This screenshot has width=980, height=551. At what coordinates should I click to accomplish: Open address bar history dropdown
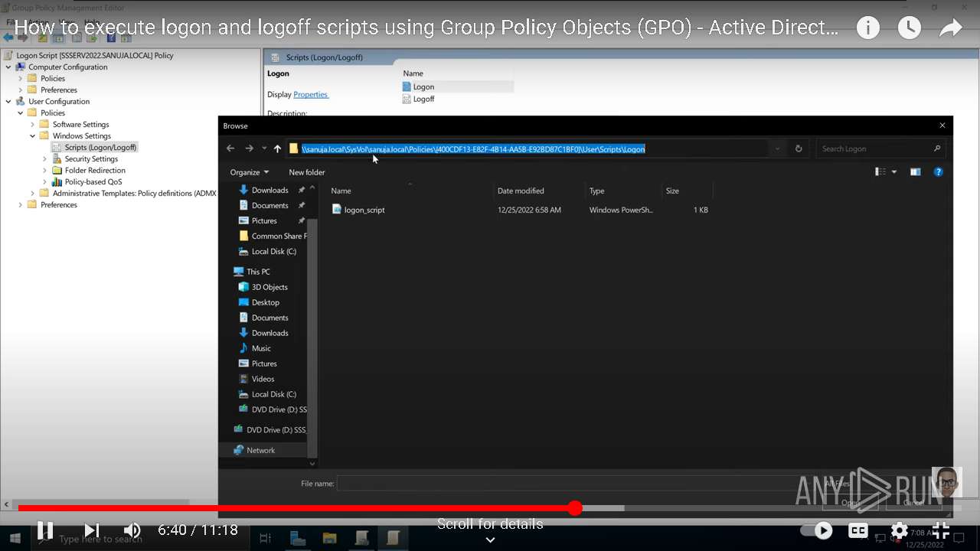click(777, 148)
